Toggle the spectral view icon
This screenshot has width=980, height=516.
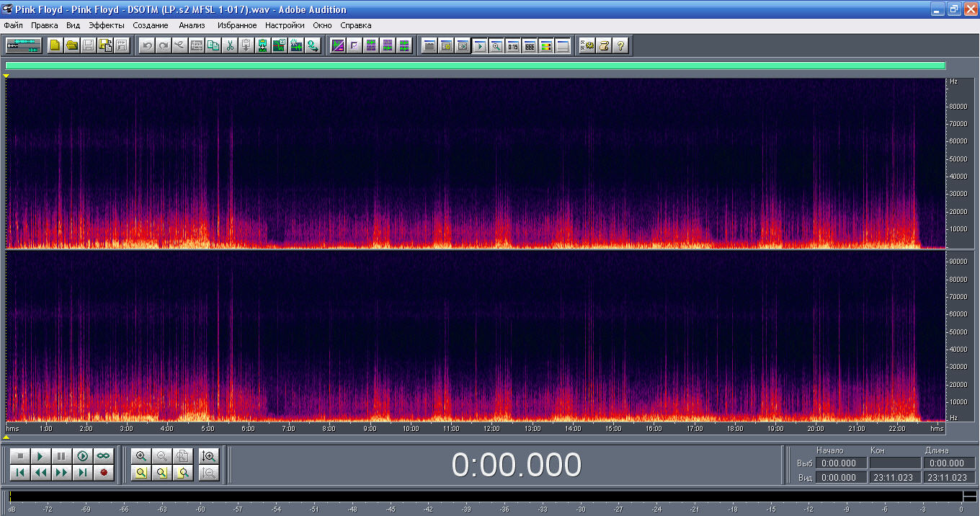tap(338, 45)
